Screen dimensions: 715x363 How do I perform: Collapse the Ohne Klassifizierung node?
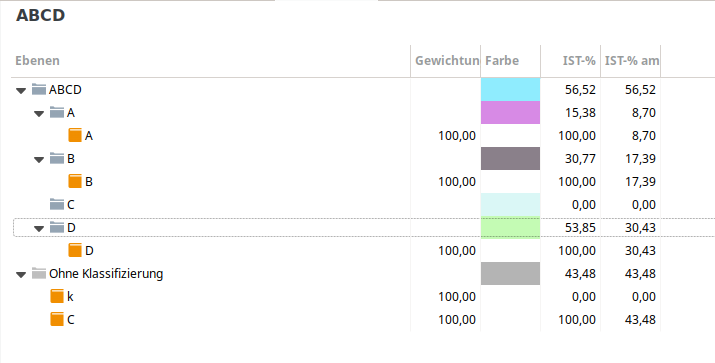21,275
